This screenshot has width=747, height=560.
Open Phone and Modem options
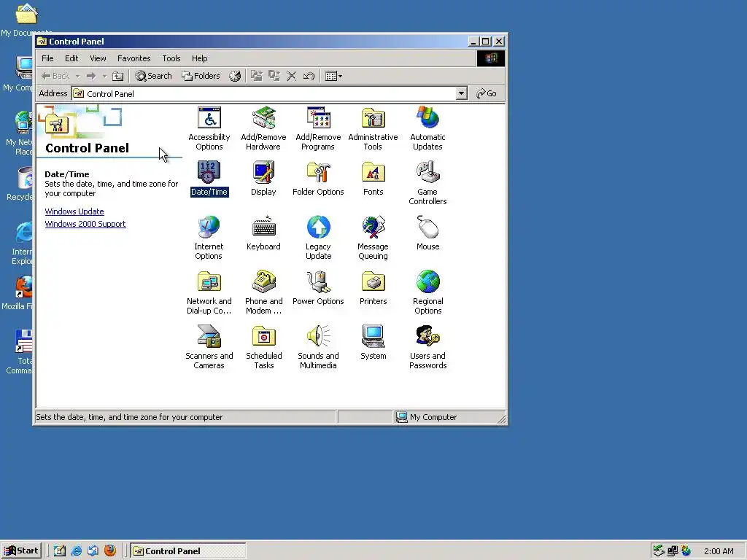pyautogui.click(x=263, y=293)
